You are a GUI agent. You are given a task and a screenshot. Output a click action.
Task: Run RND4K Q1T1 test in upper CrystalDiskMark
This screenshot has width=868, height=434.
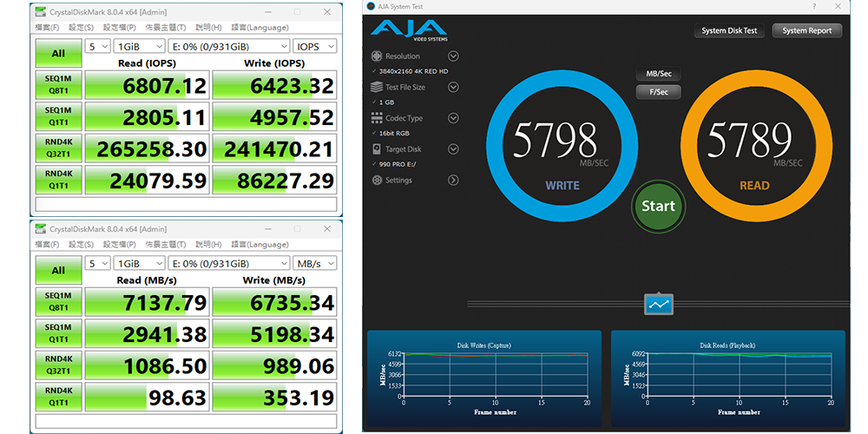click(58, 180)
